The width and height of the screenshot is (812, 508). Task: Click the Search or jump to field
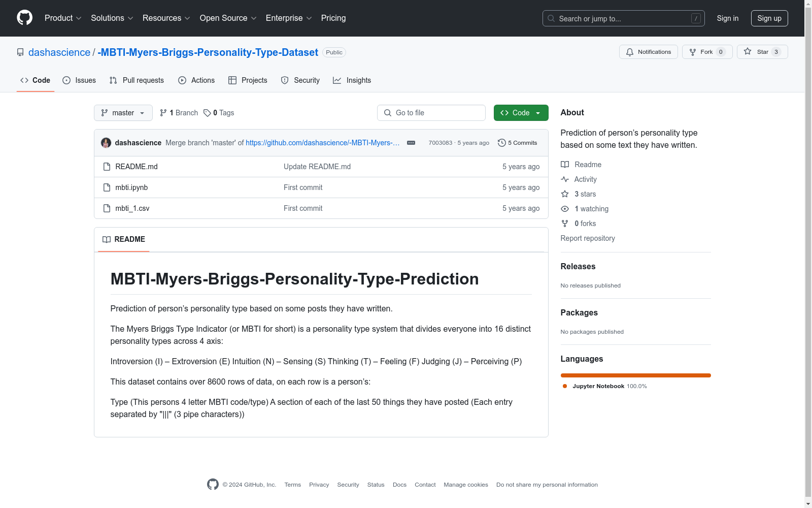click(x=624, y=18)
